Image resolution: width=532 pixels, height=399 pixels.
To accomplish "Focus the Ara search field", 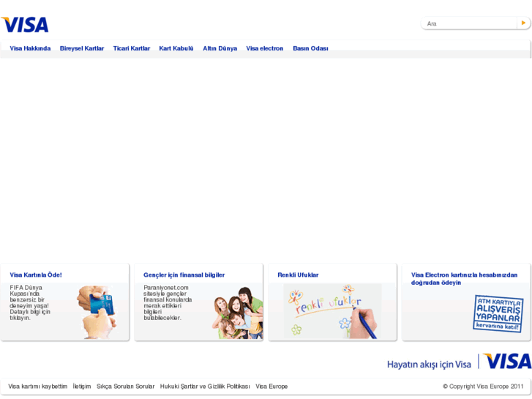I will [x=469, y=23].
